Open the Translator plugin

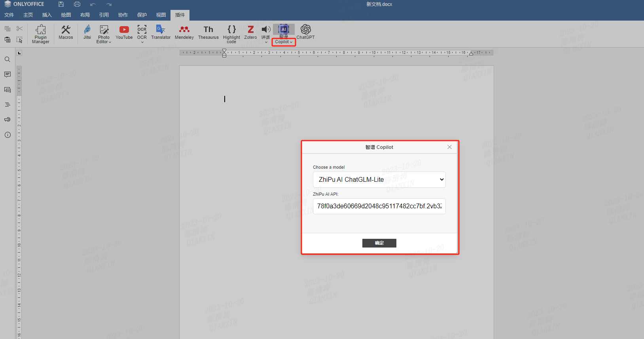coord(161,32)
